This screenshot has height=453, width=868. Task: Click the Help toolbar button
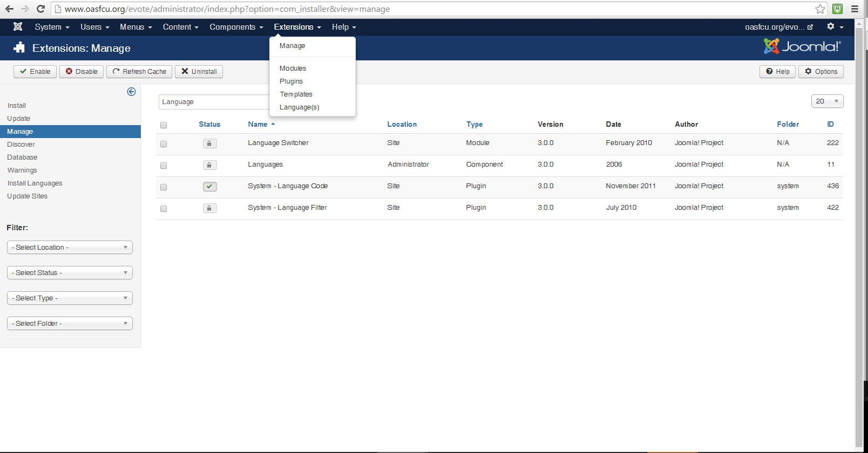tap(777, 72)
